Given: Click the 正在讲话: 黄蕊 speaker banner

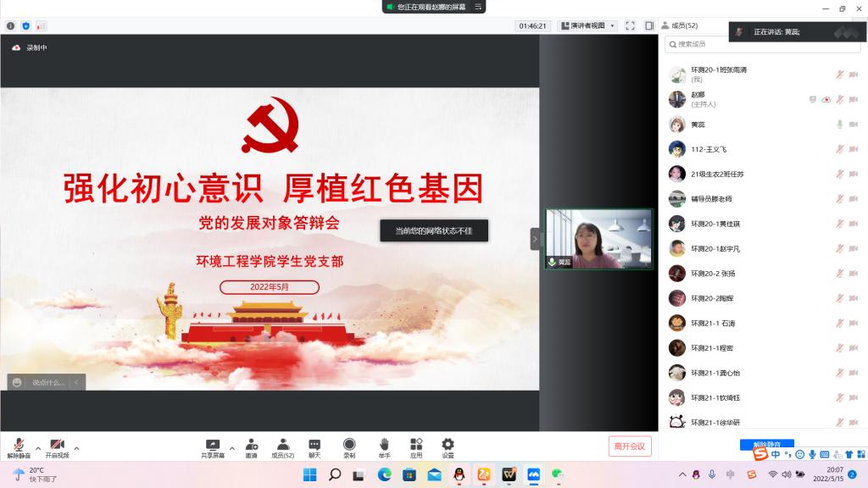Looking at the screenshot, I should click(x=797, y=32).
